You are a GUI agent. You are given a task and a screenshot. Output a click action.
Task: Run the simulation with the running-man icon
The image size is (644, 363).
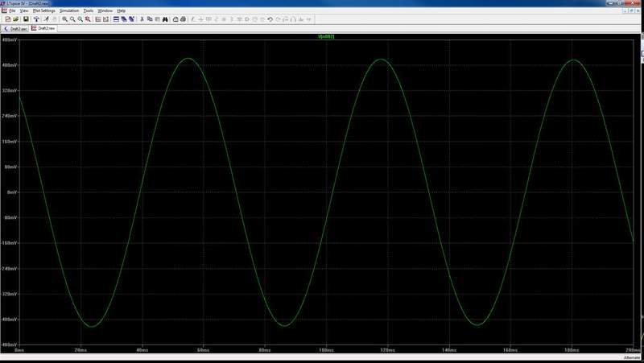(x=46, y=19)
